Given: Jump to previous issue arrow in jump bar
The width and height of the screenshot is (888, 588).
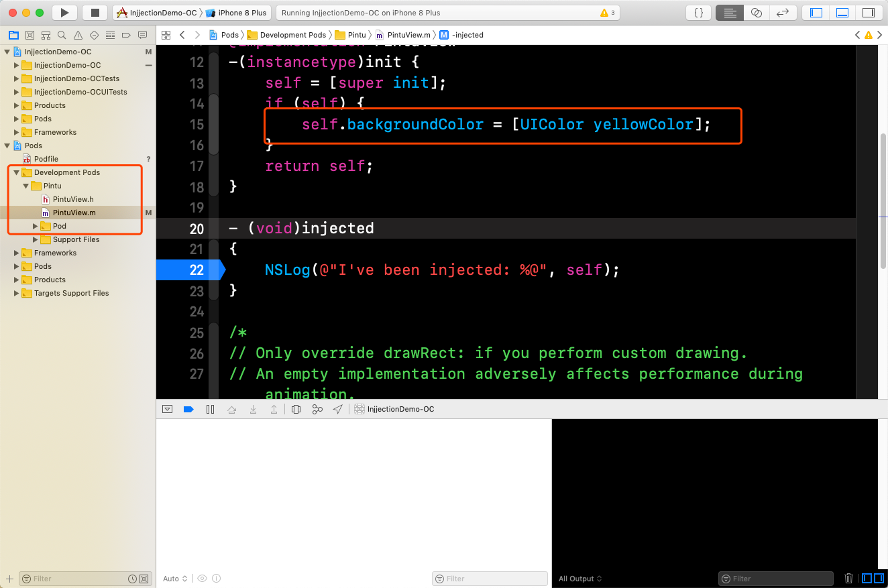Looking at the screenshot, I should coord(857,35).
